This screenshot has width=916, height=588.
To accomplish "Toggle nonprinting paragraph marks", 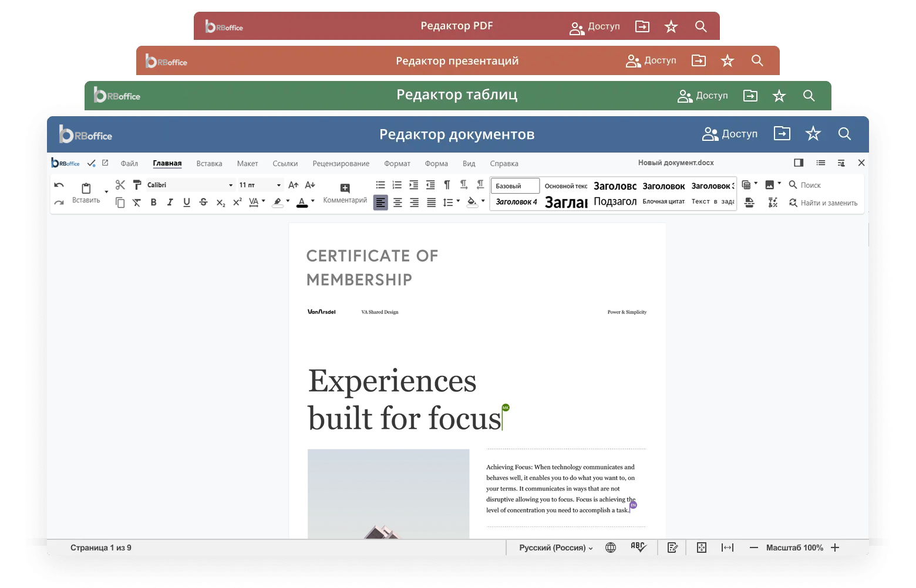I will pos(447,185).
